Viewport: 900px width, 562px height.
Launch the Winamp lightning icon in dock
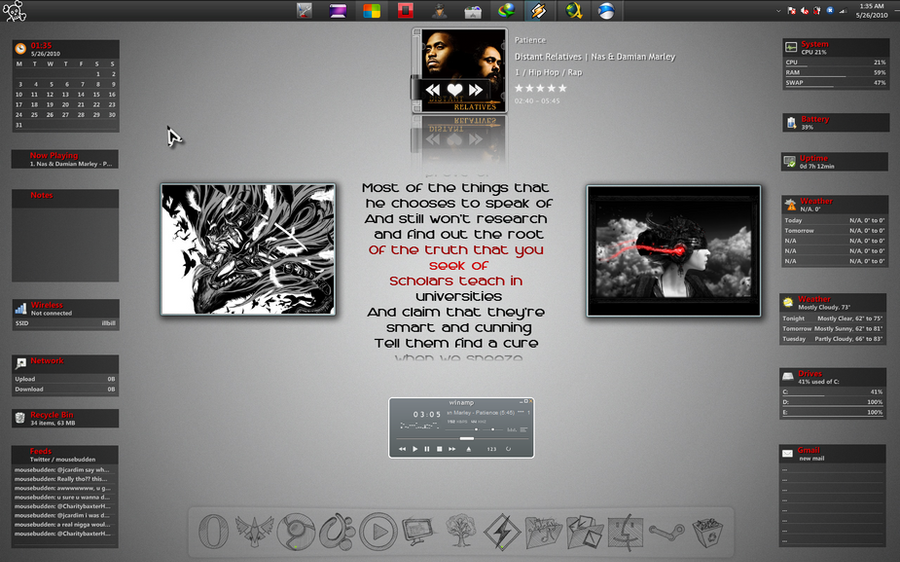pos(502,531)
